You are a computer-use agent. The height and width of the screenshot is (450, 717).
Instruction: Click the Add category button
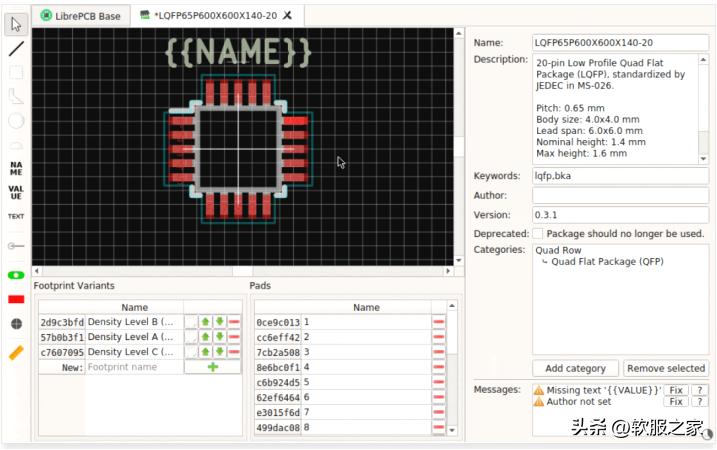point(575,369)
